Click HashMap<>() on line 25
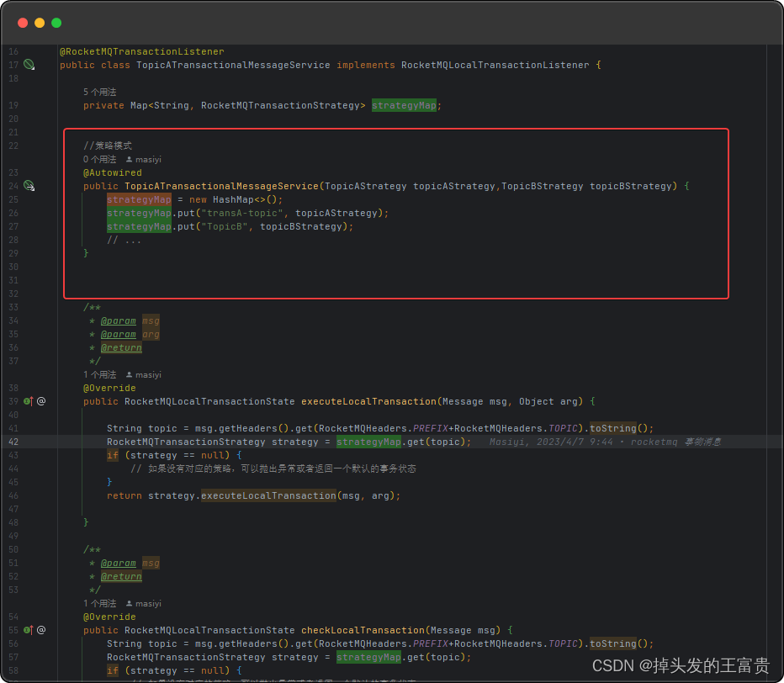The height and width of the screenshot is (683, 784). [x=245, y=199]
